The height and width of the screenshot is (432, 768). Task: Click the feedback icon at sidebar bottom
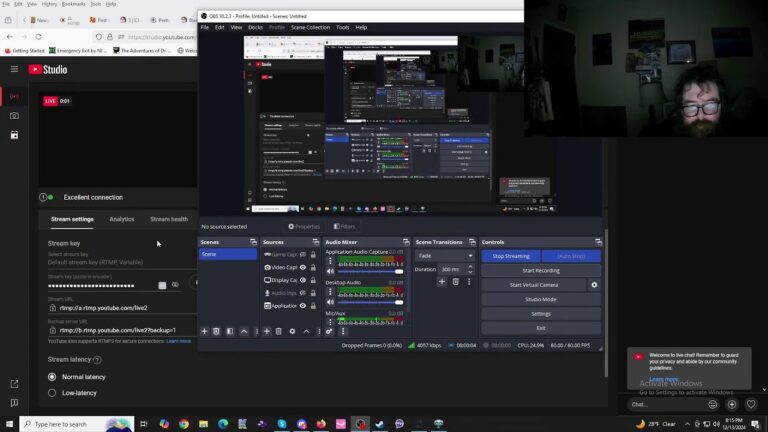(x=14, y=403)
